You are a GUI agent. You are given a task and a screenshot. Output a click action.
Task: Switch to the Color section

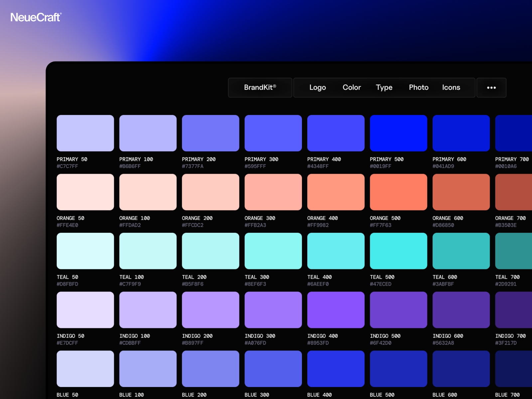tap(351, 87)
